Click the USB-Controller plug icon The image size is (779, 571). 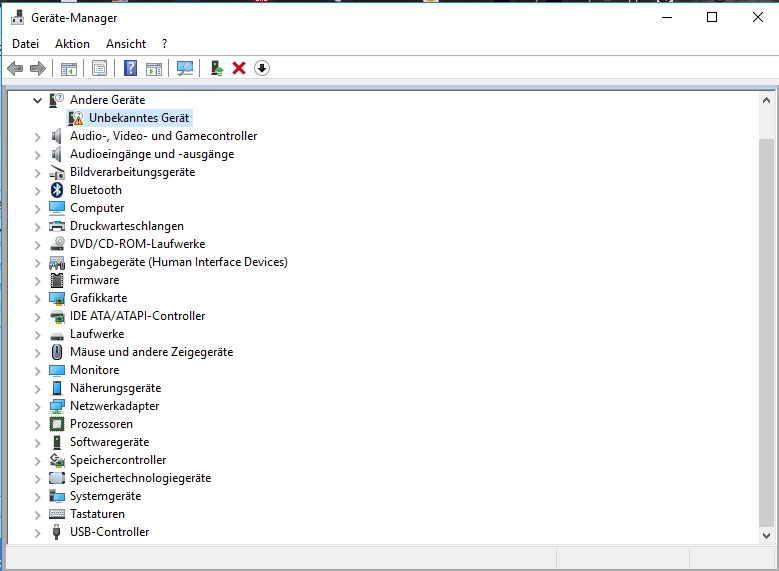[x=57, y=532]
